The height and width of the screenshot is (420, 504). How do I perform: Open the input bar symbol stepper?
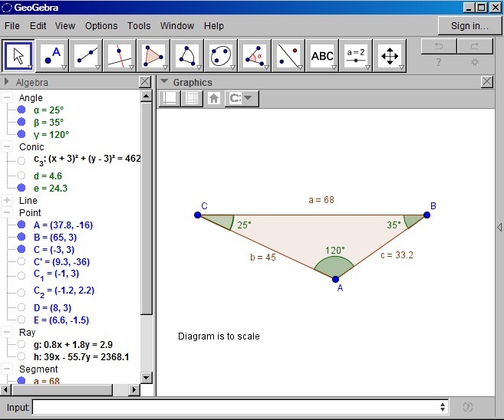[443, 407]
